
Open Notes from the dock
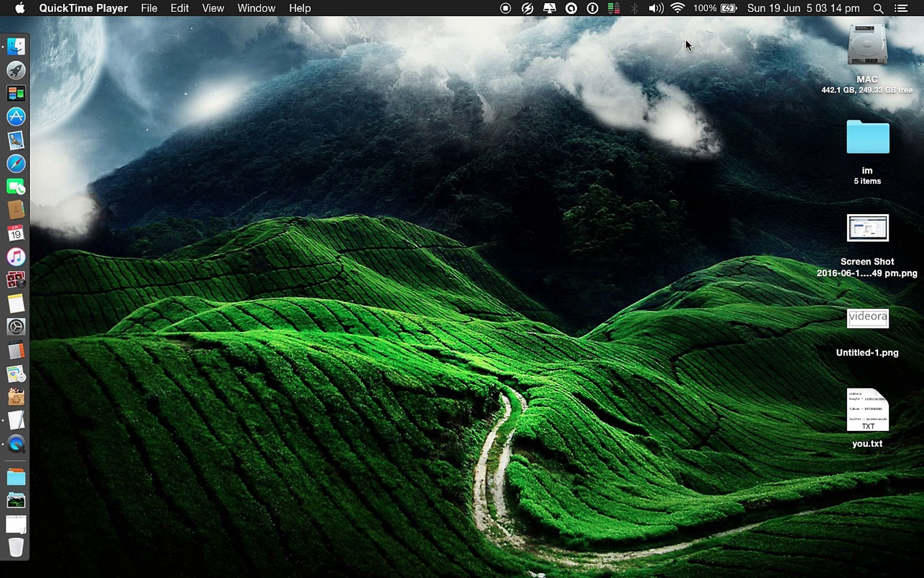tap(16, 303)
